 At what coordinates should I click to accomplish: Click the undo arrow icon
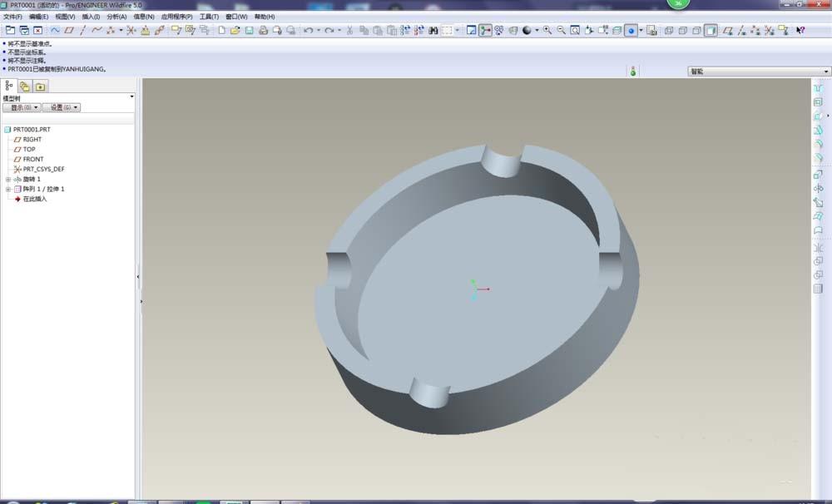point(308,30)
